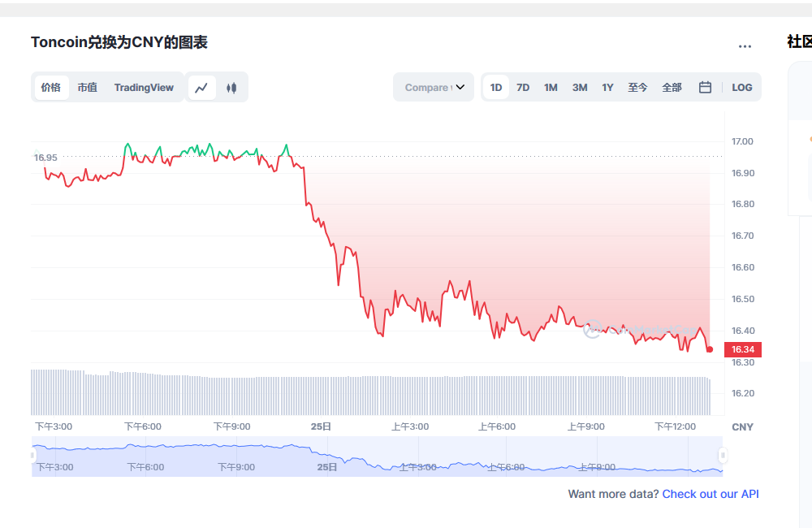
Task: Select the 市值 tab
Action: click(x=88, y=88)
